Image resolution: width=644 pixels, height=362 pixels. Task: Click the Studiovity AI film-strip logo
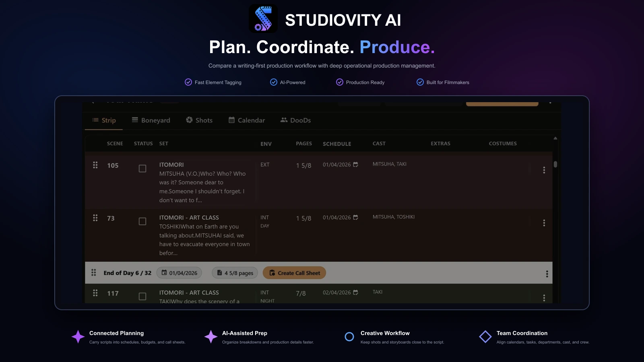pyautogui.click(x=263, y=19)
